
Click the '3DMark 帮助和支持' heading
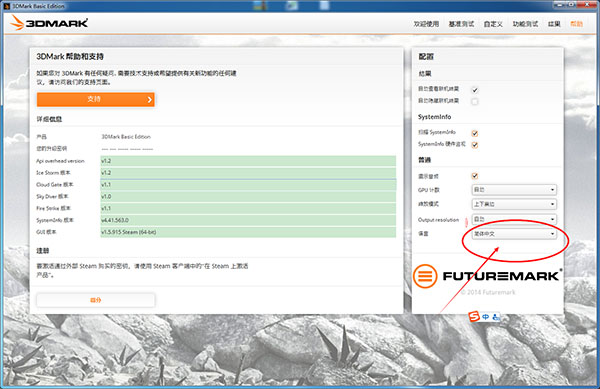click(70, 57)
